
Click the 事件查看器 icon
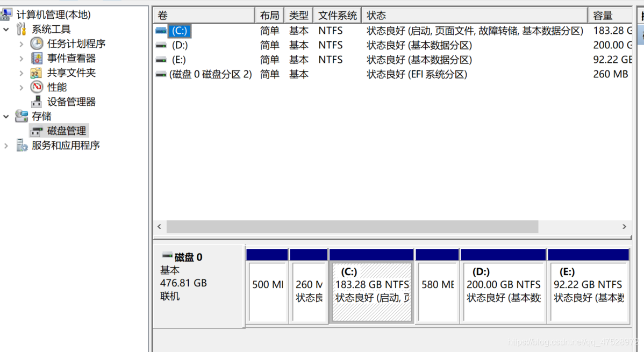37,59
